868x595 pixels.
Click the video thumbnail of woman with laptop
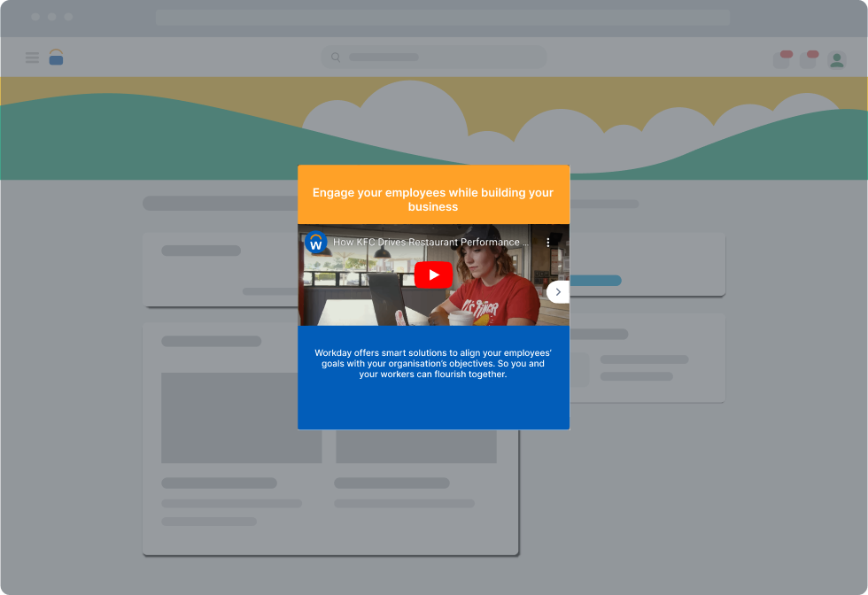click(x=433, y=275)
